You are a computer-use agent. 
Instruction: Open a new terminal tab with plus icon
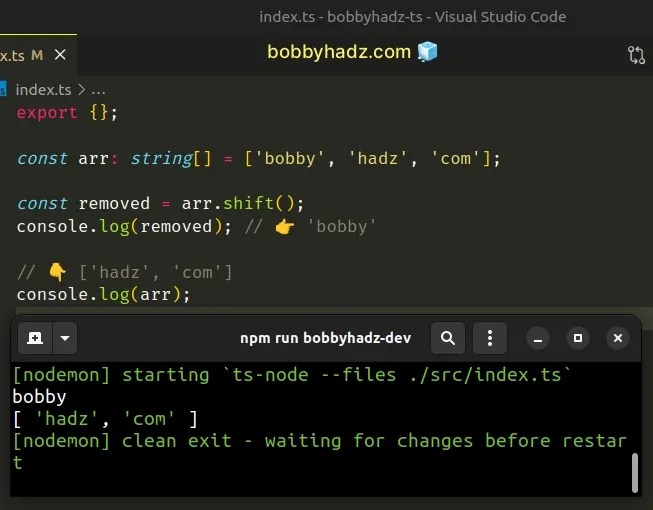(35, 338)
